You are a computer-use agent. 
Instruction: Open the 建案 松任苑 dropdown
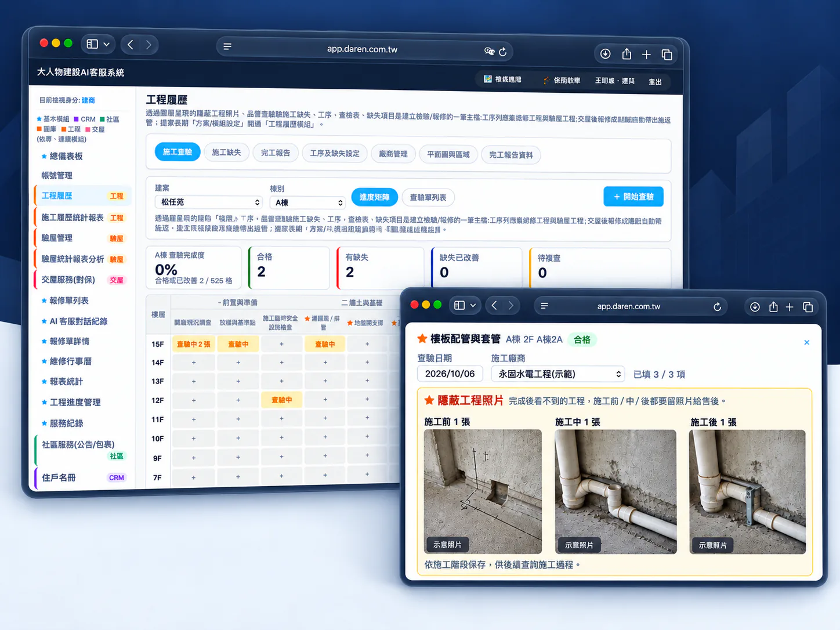point(209,202)
